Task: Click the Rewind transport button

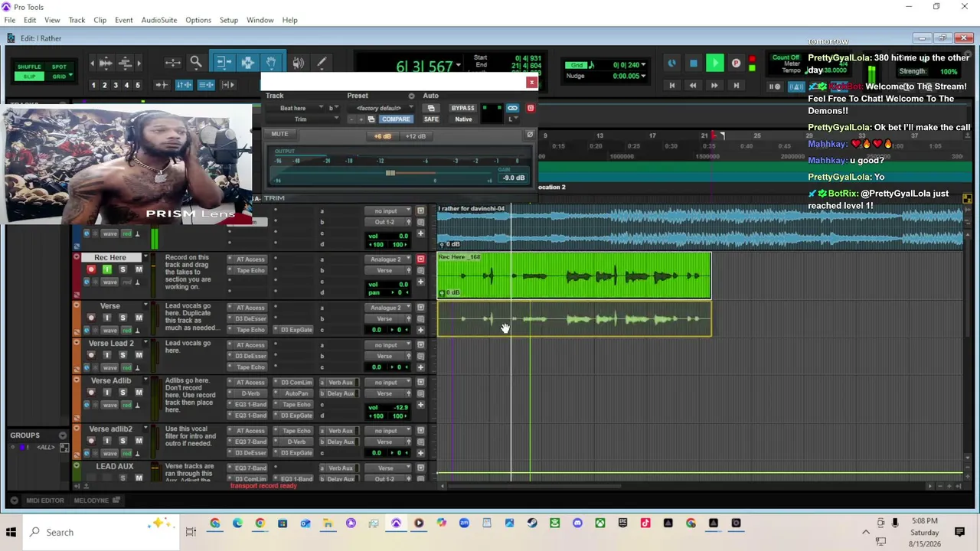Action: [x=693, y=86]
